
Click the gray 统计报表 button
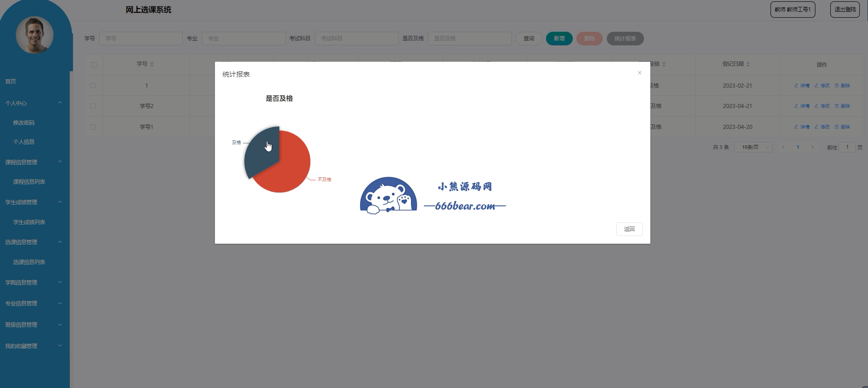click(625, 39)
